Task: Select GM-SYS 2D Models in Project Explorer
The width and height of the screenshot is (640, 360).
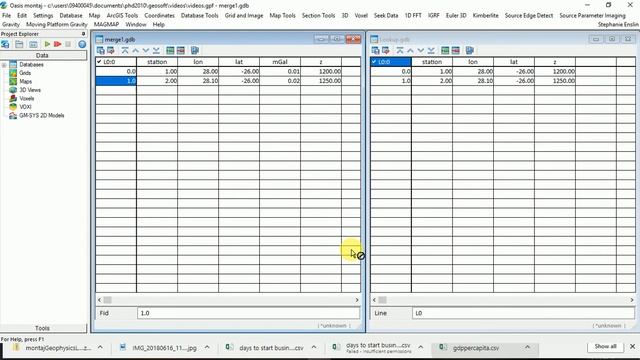Action: [42, 116]
